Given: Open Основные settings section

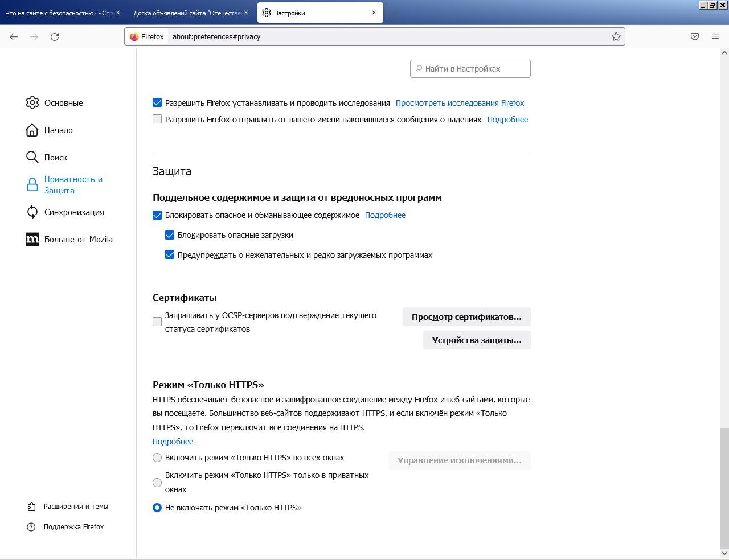Looking at the screenshot, I should coord(55,103).
